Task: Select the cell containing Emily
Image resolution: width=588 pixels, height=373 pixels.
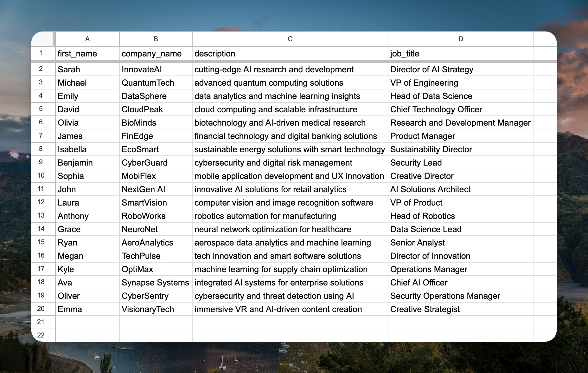Action: coord(87,96)
